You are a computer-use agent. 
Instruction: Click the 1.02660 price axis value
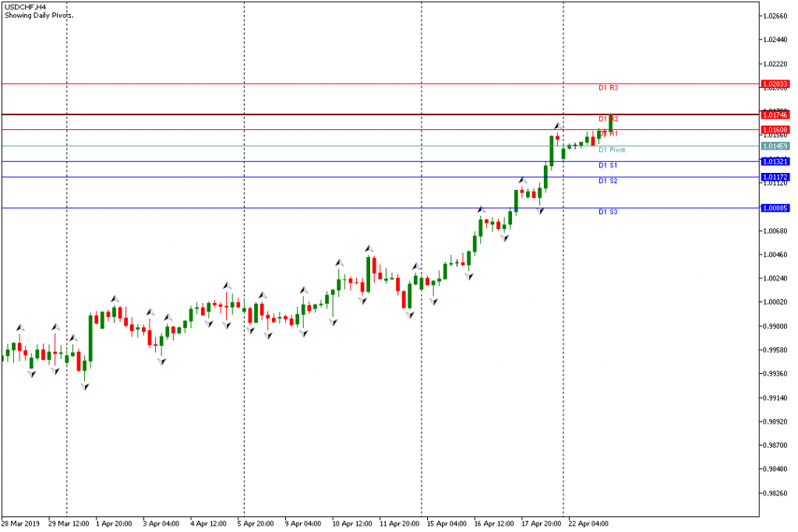pos(777,16)
